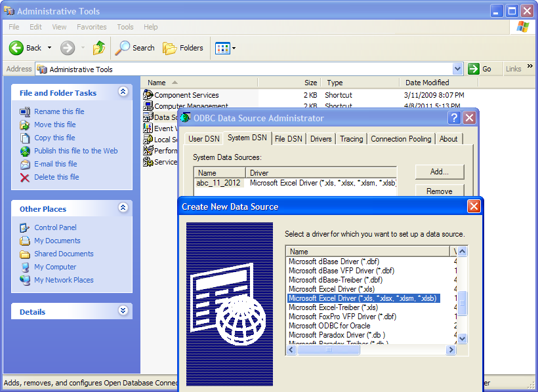Click the Publish to Web globe icon
Viewport: 538px width, 392px height.
[25, 151]
